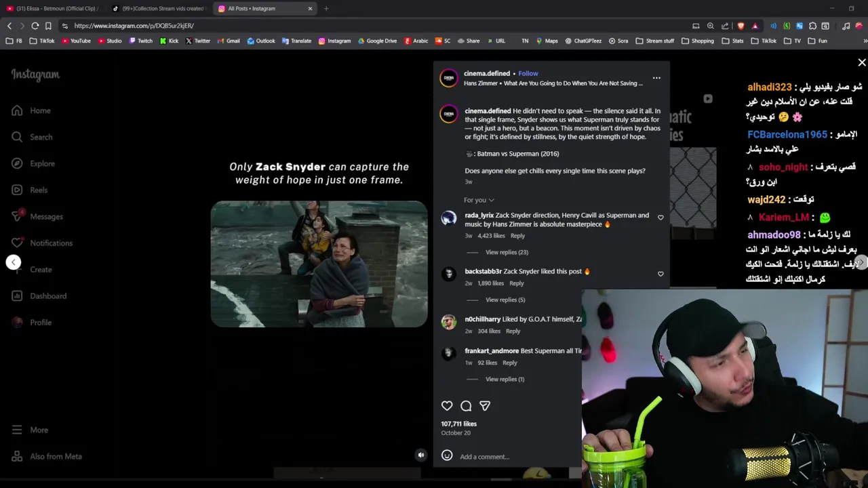Viewport: 868px width, 488px height.
Task: Open the browser zoom magnifier icon
Action: 710,26
